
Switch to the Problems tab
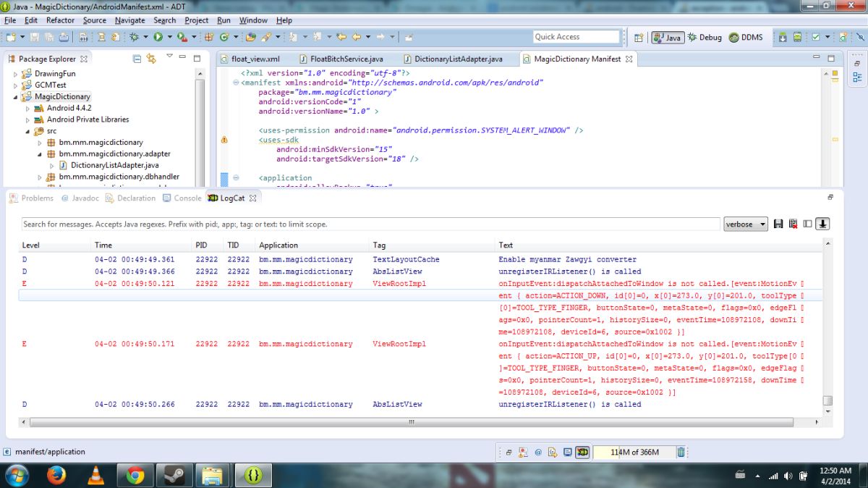[31, 198]
